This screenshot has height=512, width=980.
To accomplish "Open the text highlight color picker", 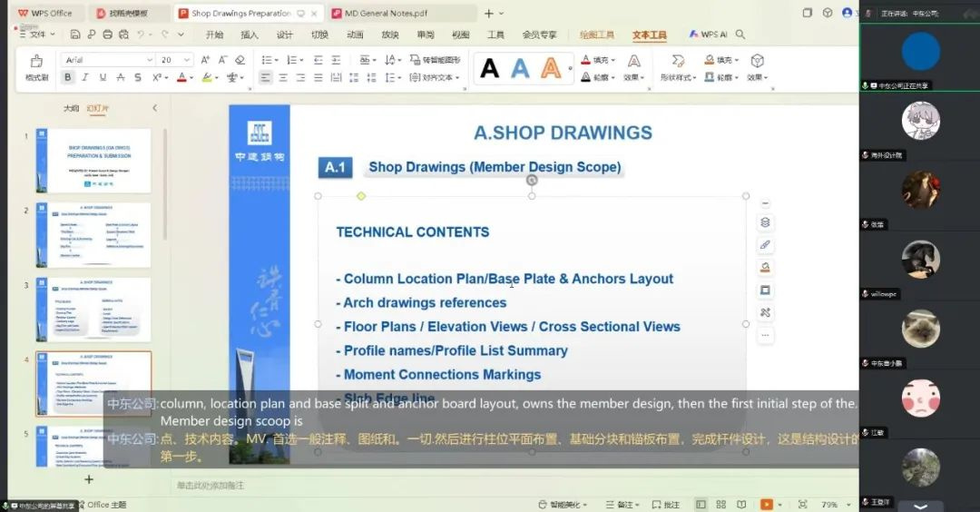I will click(216, 77).
